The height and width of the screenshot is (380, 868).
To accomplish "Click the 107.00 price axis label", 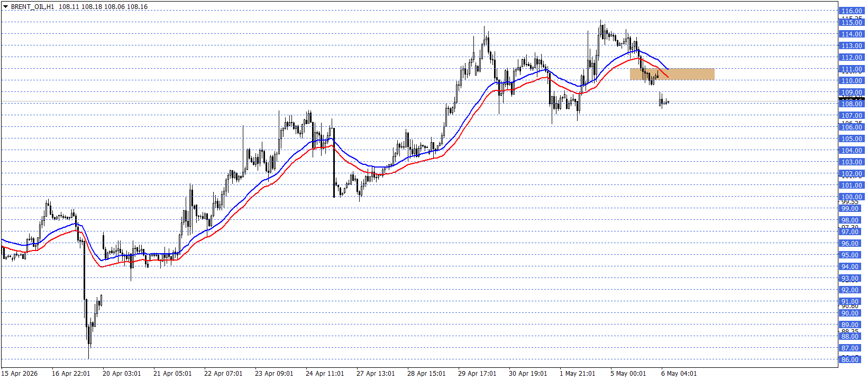I will (x=852, y=115).
